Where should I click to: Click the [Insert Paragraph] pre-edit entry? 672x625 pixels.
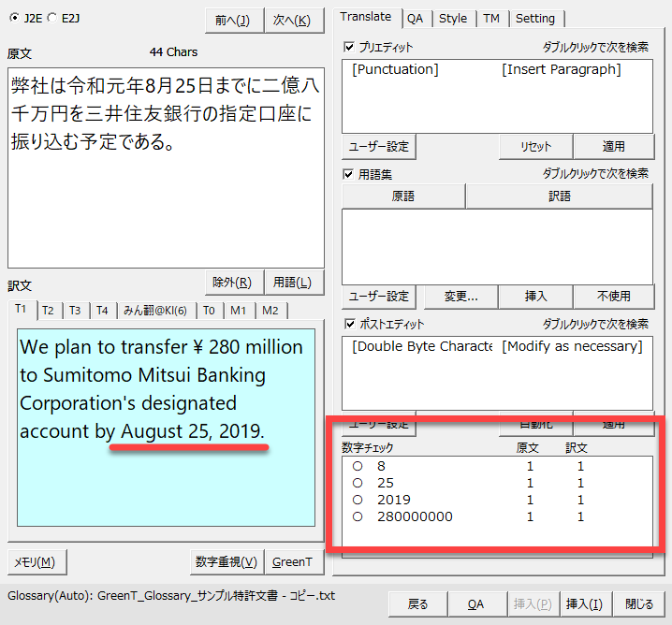[x=561, y=69]
